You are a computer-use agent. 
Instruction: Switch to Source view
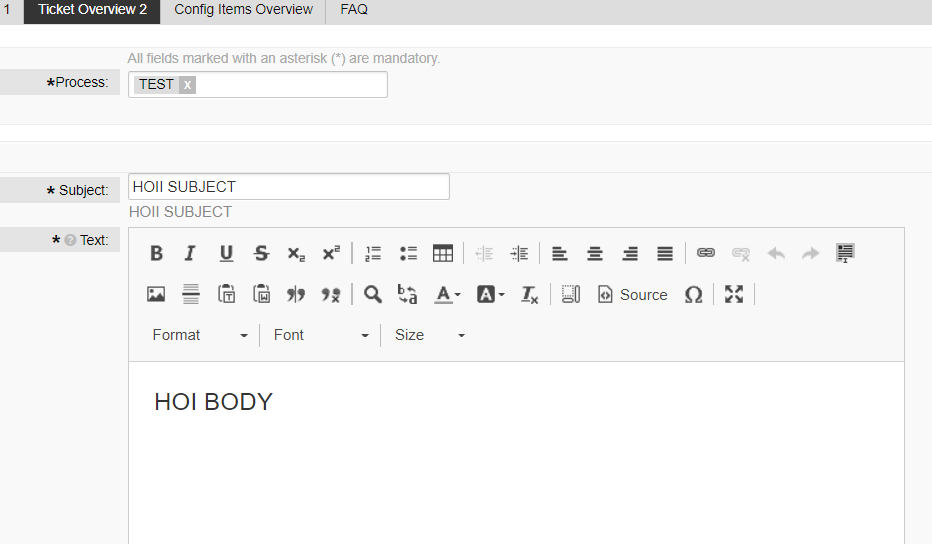coord(632,294)
